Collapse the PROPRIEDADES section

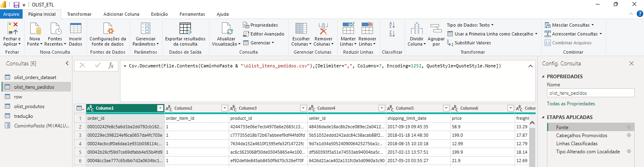[543, 76]
